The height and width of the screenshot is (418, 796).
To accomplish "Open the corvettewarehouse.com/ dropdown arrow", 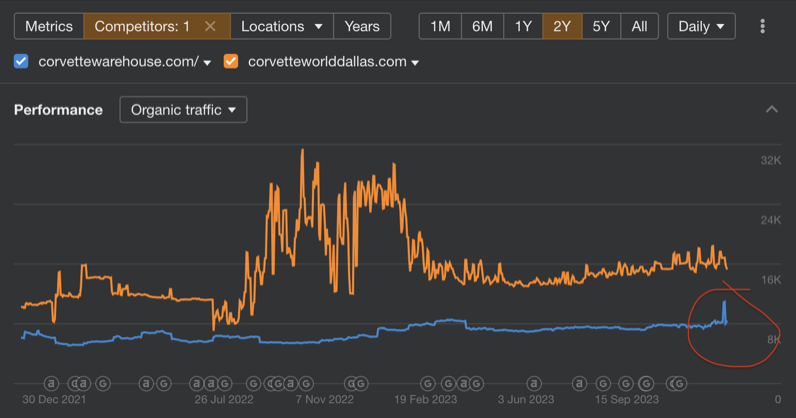I will 207,63.
